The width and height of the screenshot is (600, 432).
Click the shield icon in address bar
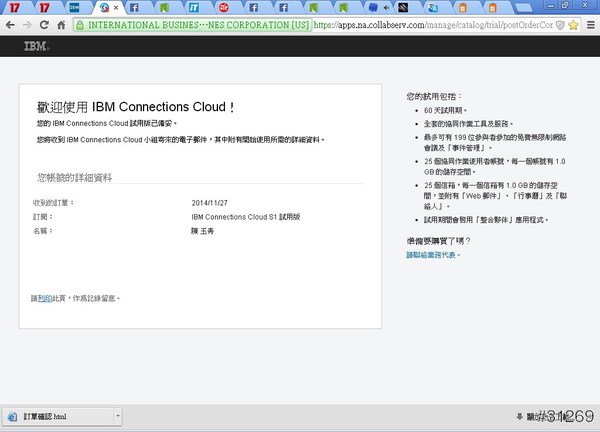click(558, 24)
